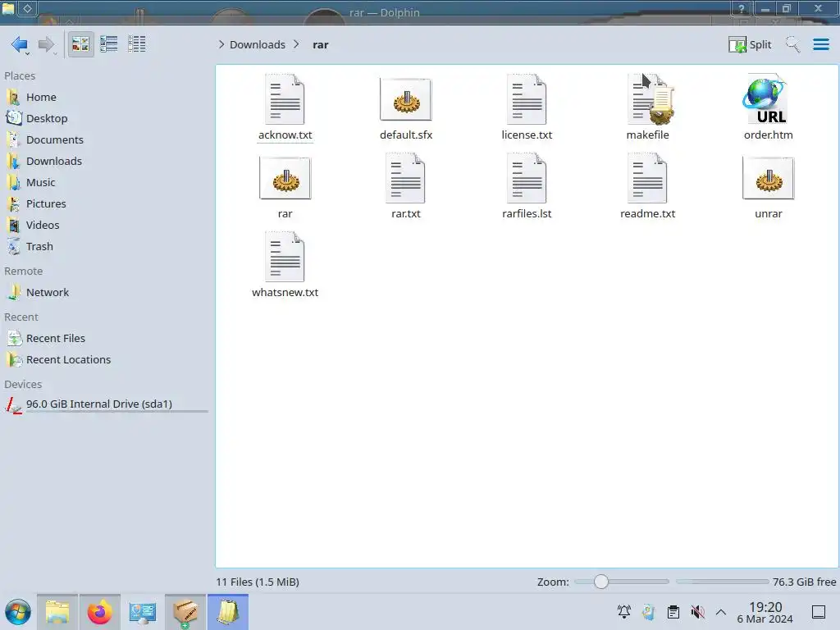
Task: Launch Firefox from the taskbar
Action: [99, 612]
